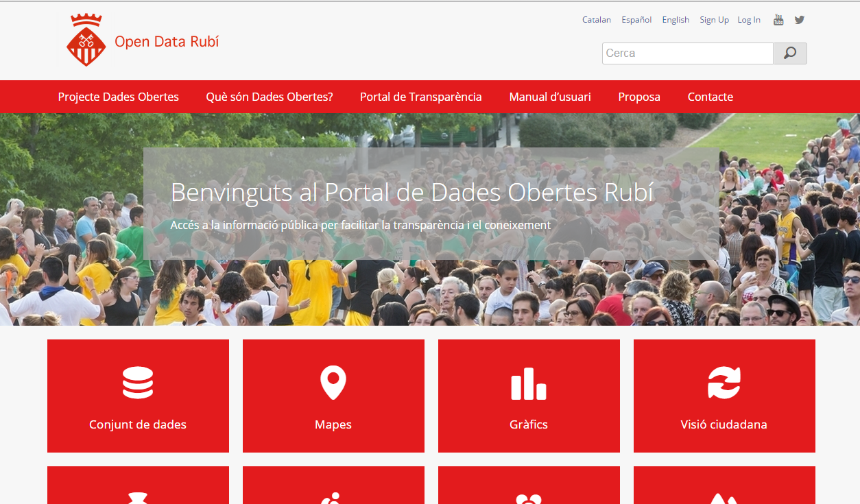Viewport: 860px width, 504px height.
Task: Focus the Cerca search input field
Action: coord(687,53)
